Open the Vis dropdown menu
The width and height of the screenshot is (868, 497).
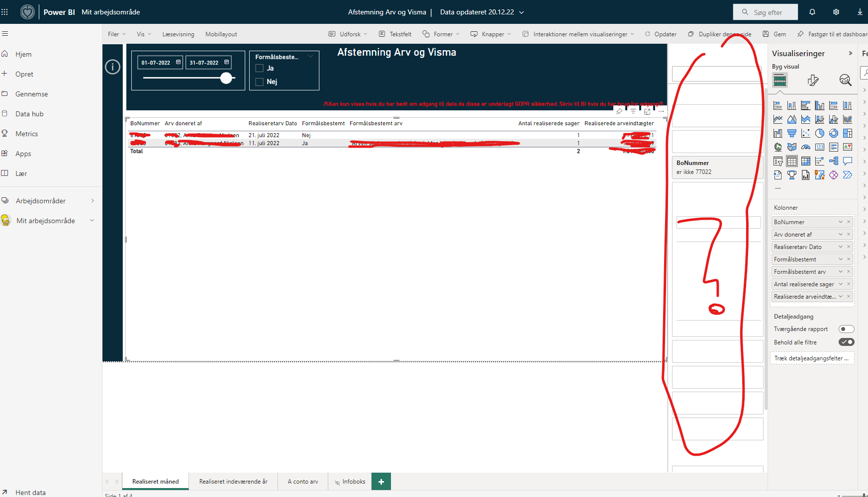point(144,34)
